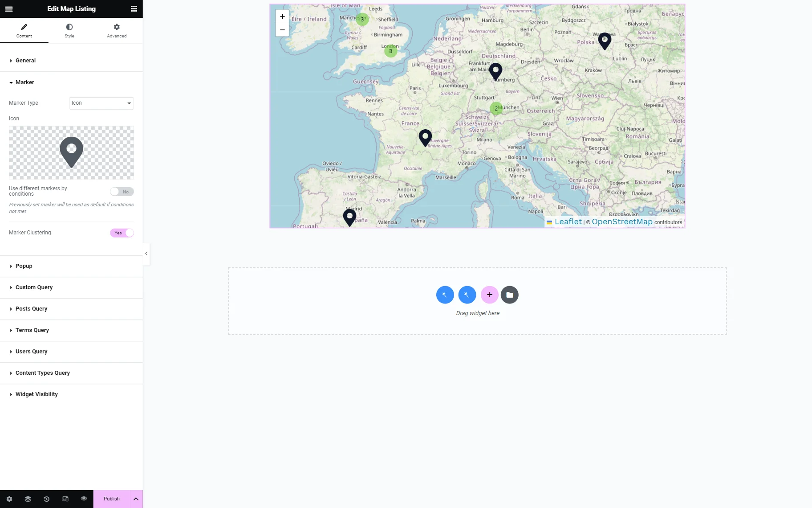
Task: Zoom in the map with plus
Action: tap(282, 16)
